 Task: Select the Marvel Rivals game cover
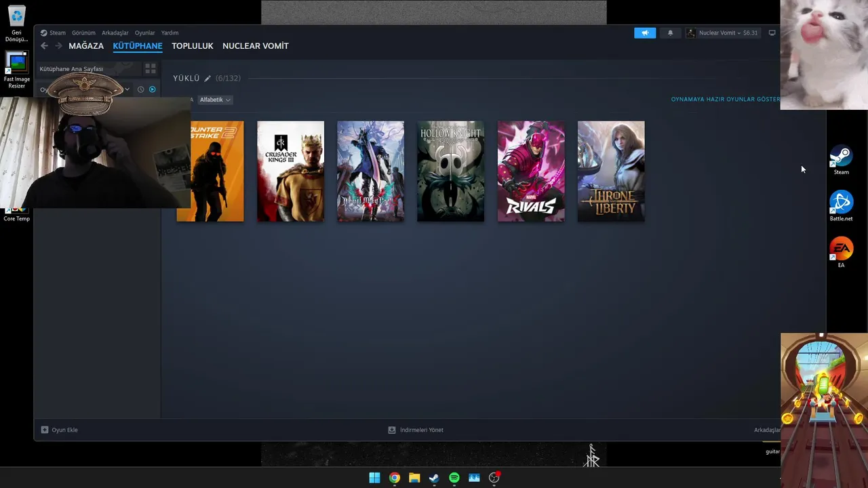coord(531,171)
